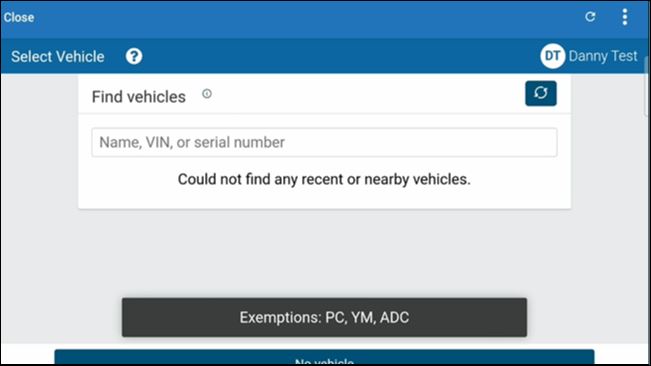The width and height of the screenshot is (651, 366).
Task: Click the Select Vehicle page title
Action: click(58, 56)
